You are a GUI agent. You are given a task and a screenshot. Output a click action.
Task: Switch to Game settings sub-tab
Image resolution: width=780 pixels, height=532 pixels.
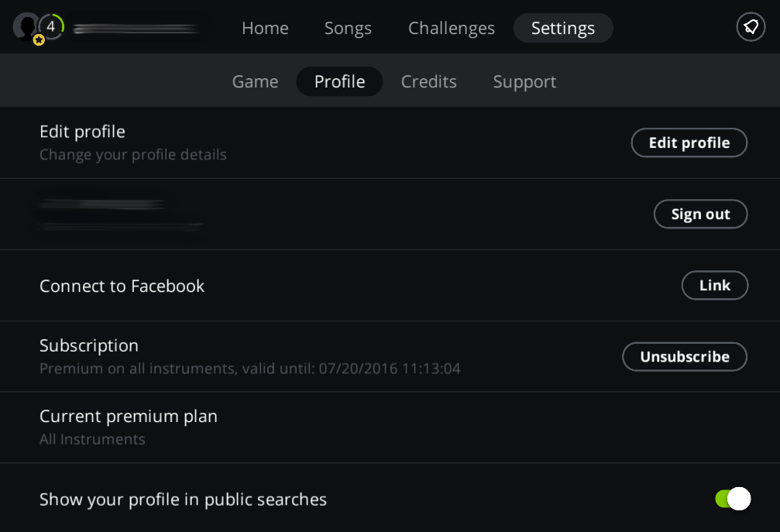pyautogui.click(x=255, y=81)
